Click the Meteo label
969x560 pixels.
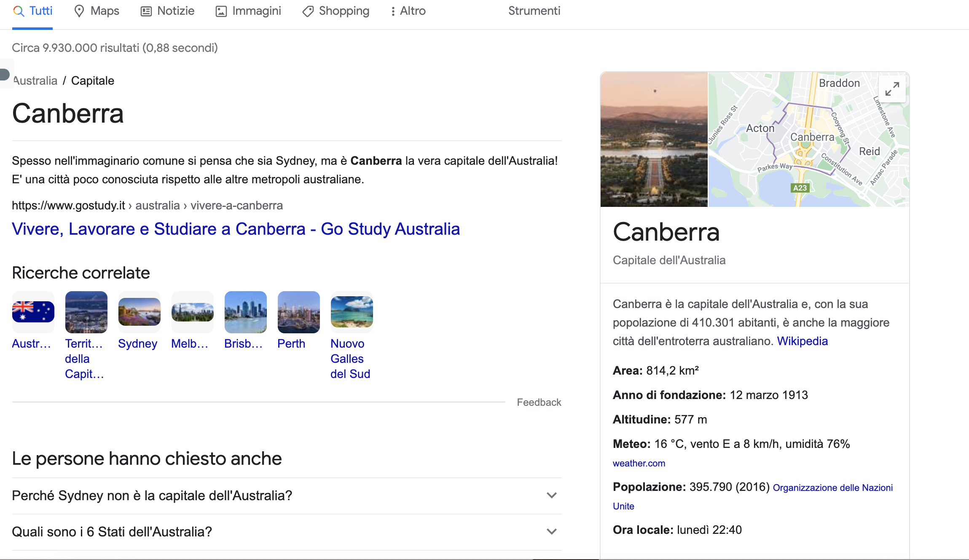(632, 444)
